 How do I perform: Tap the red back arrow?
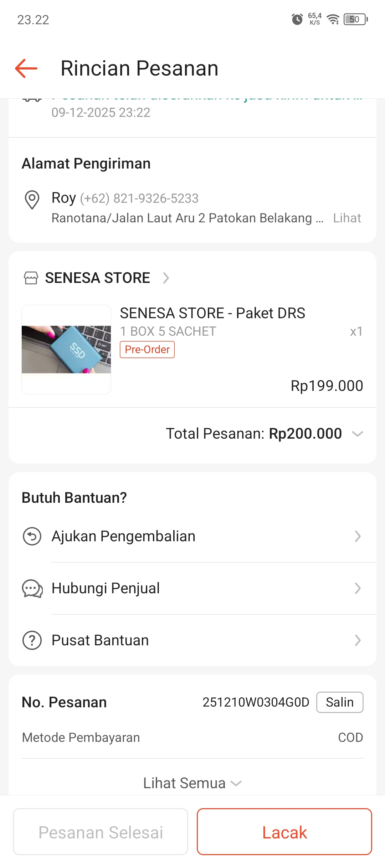(26, 68)
